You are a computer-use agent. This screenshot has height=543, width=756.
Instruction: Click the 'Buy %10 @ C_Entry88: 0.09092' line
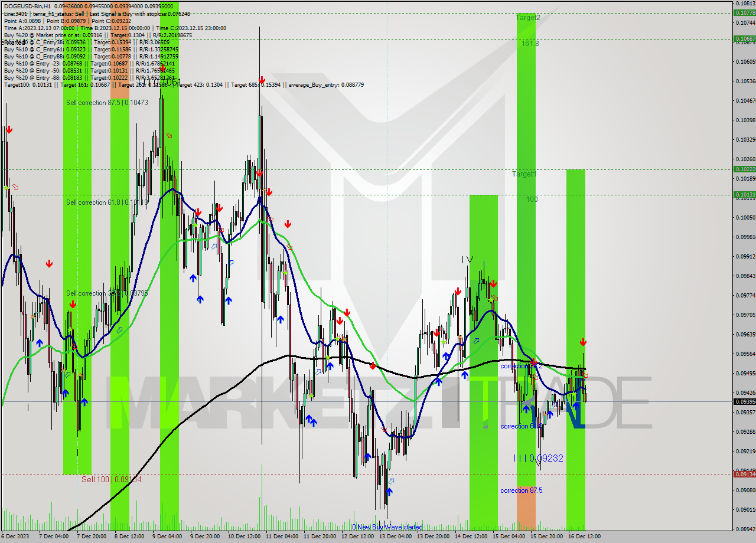[x=91, y=56]
